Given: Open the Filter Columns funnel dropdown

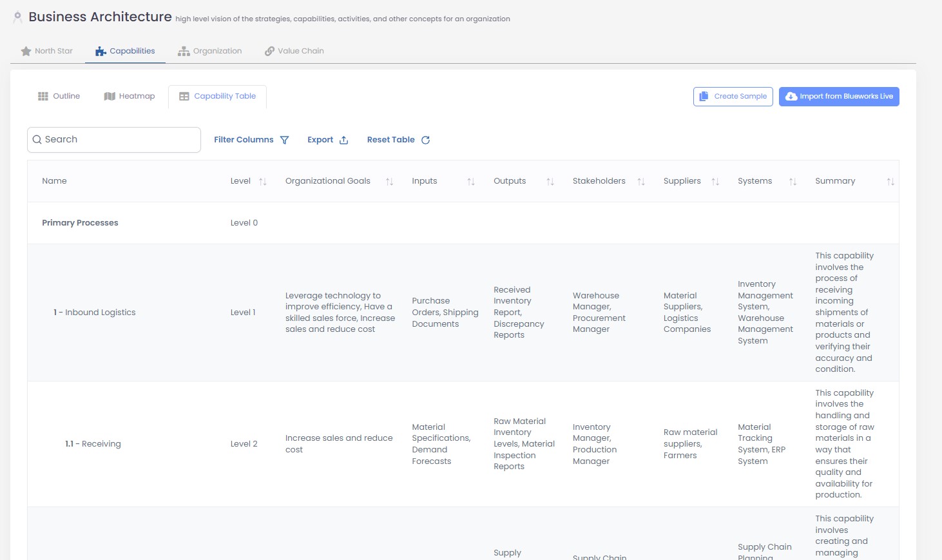Looking at the screenshot, I should pos(284,139).
